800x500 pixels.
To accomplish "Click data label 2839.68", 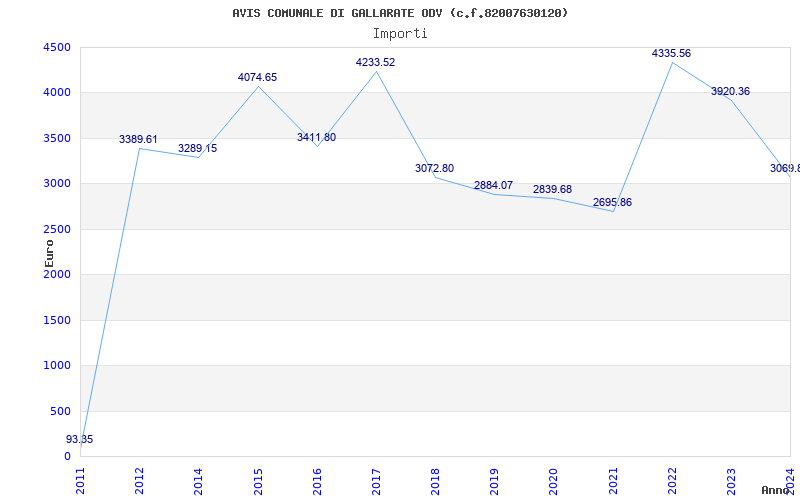I will click(x=553, y=189).
